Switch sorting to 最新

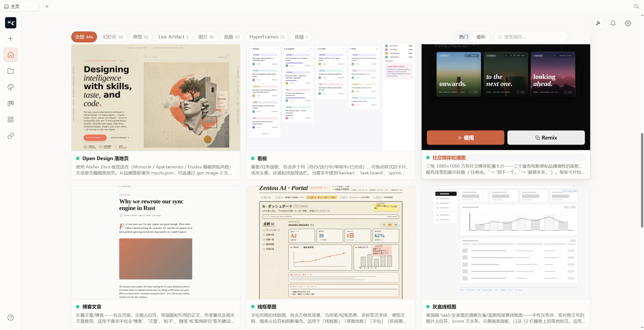[x=481, y=37]
